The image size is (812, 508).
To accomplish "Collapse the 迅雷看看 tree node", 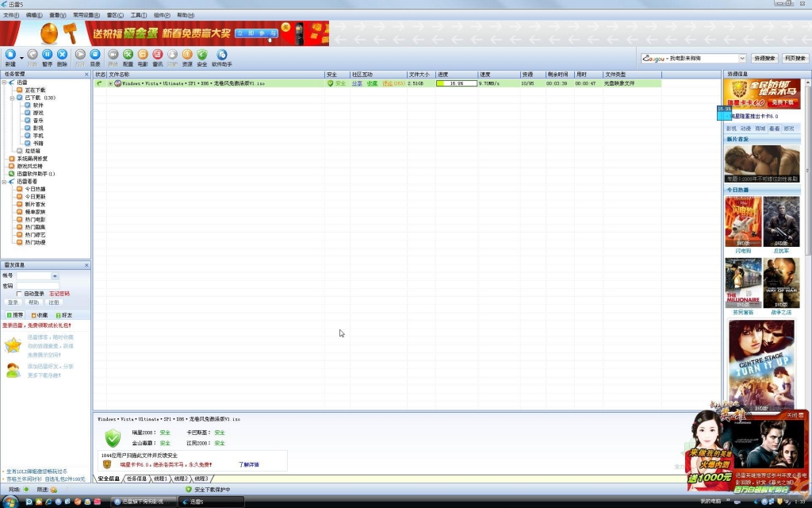I will tap(4, 182).
